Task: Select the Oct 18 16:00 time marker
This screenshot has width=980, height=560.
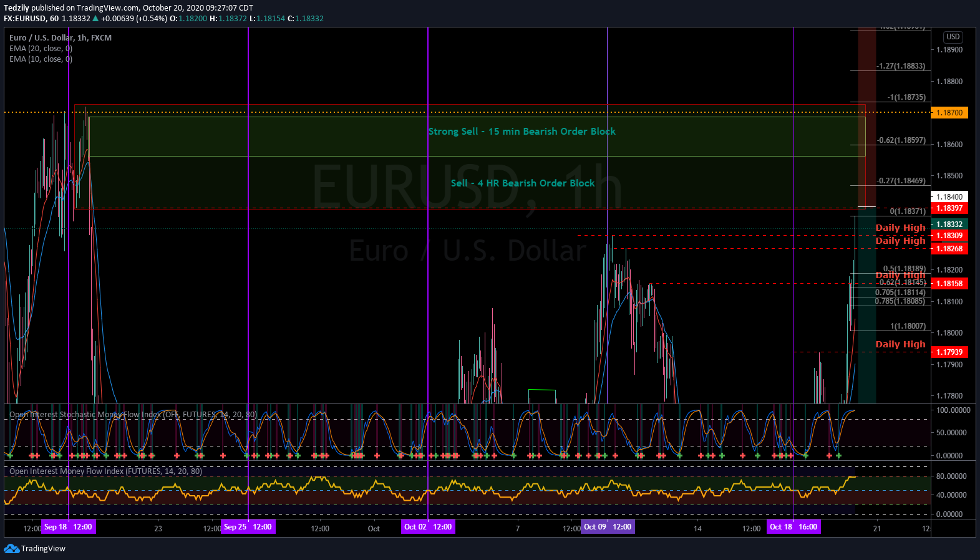Action: [x=793, y=527]
